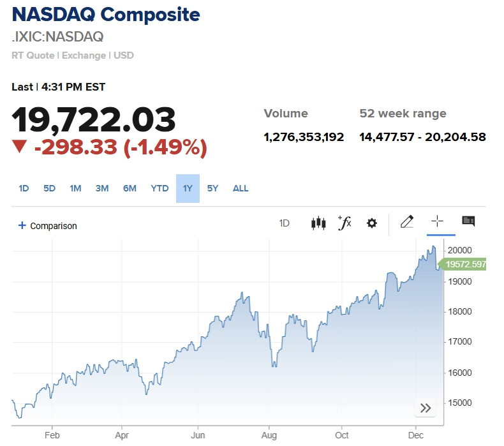Image resolution: width=504 pixels, height=446 pixels.
Task: Click the double-arrow scroll to latest button
Action: (x=426, y=408)
